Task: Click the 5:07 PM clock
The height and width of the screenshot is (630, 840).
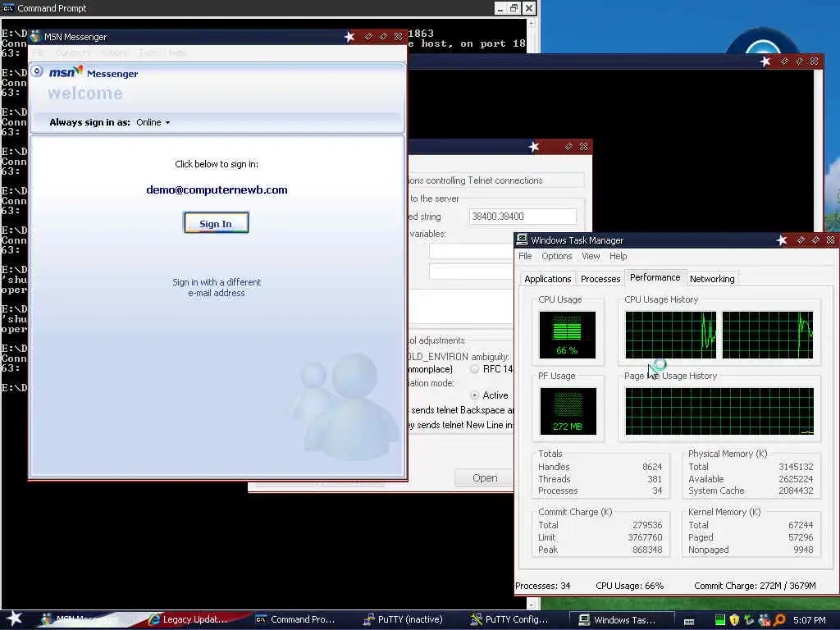Action: point(810,620)
